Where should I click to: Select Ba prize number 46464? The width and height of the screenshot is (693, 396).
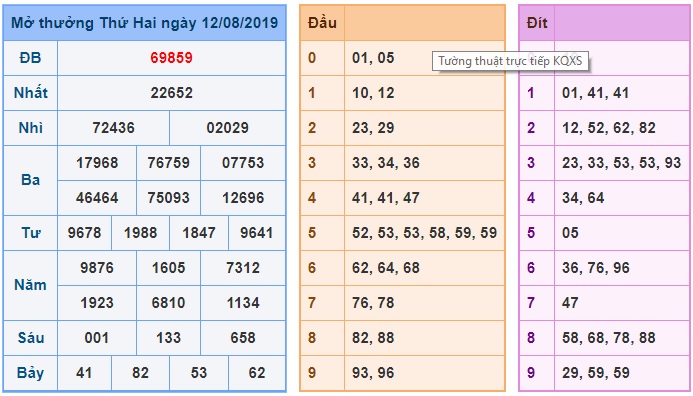[x=97, y=198]
